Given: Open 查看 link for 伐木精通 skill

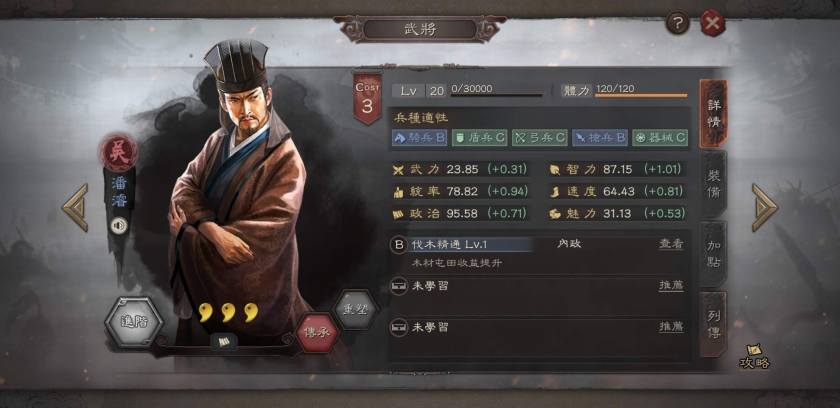Looking at the screenshot, I should click(671, 244).
